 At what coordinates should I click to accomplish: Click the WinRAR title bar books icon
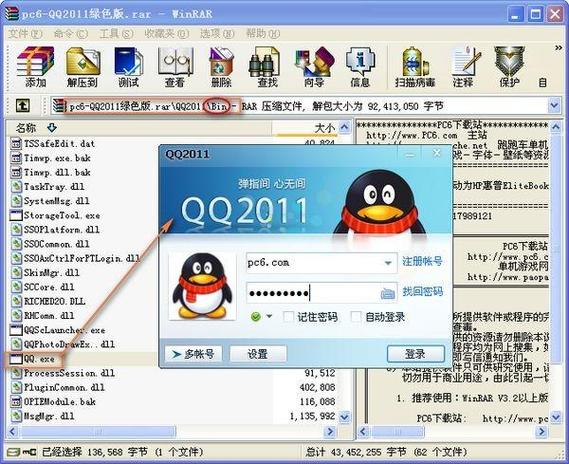click(11, 13)
